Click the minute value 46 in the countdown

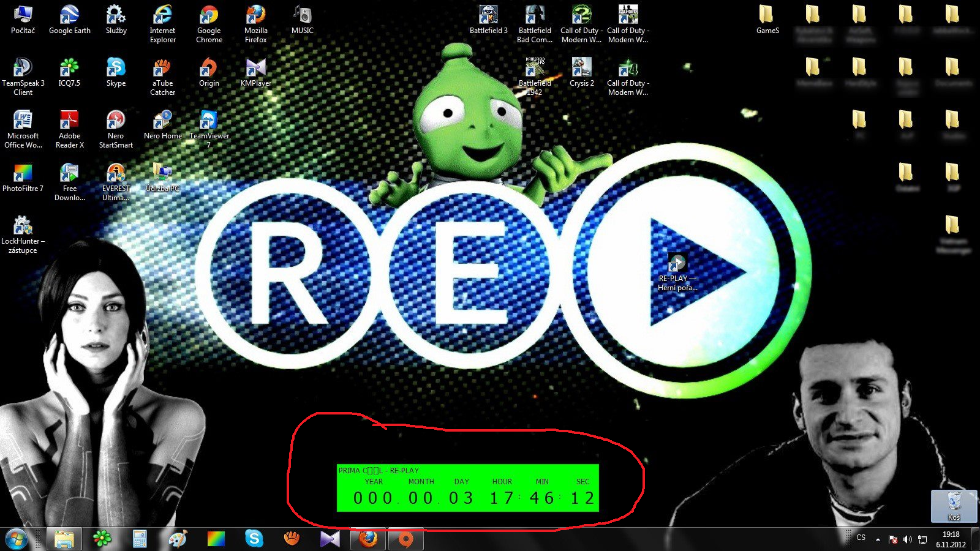coord(542,498)
